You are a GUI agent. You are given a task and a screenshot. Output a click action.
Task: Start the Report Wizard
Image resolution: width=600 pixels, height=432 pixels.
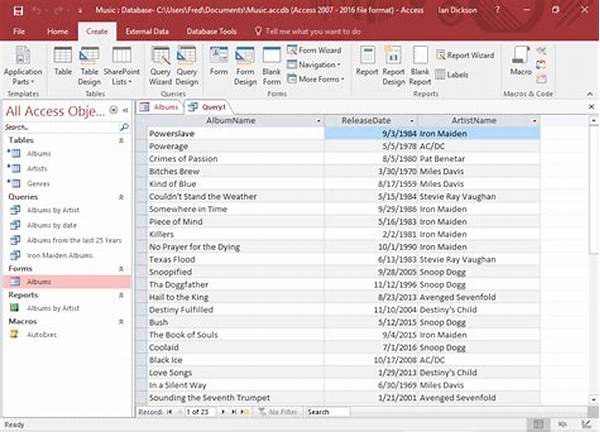(465, 55)
